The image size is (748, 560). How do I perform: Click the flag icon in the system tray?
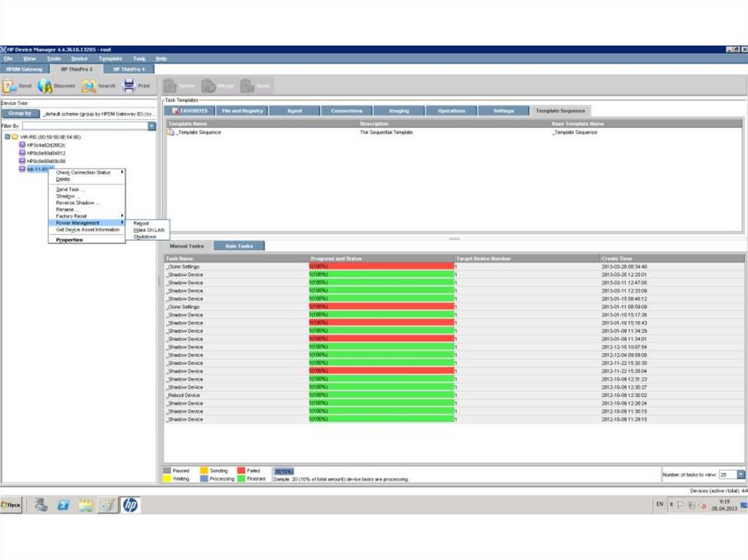pyautogui.click(x=681, y=505)
